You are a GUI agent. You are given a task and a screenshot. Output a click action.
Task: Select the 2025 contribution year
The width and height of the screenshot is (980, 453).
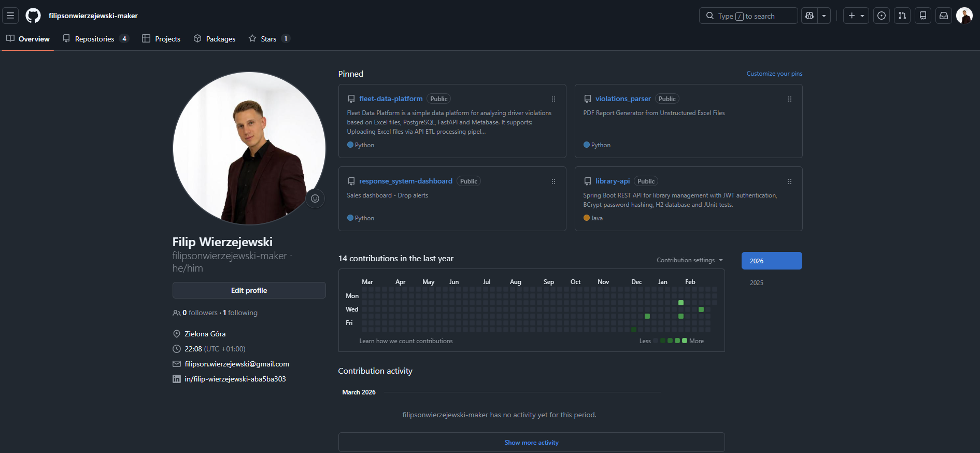tap(772, 282)
